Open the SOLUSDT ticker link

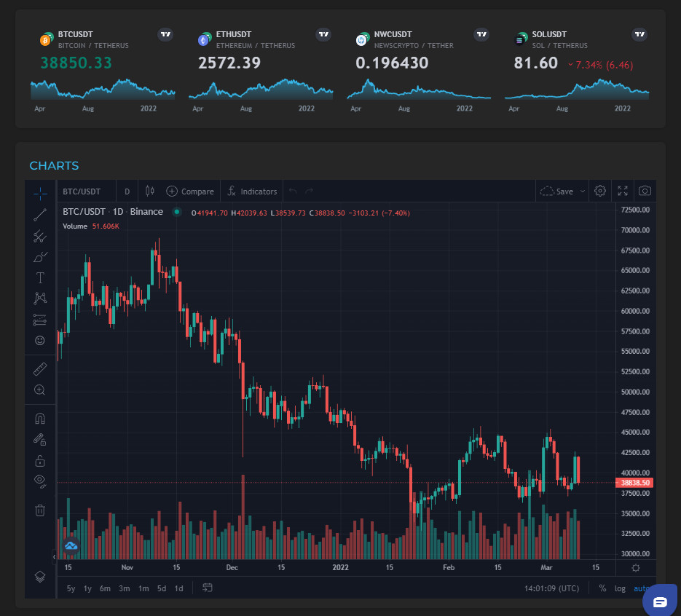click(549, 34)
